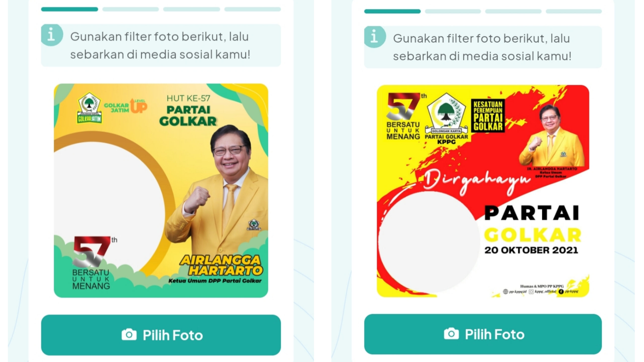Select the second progress step in left panel
Image resolution: width=644 pixels, height=362 pixels.
click(131, 9)
